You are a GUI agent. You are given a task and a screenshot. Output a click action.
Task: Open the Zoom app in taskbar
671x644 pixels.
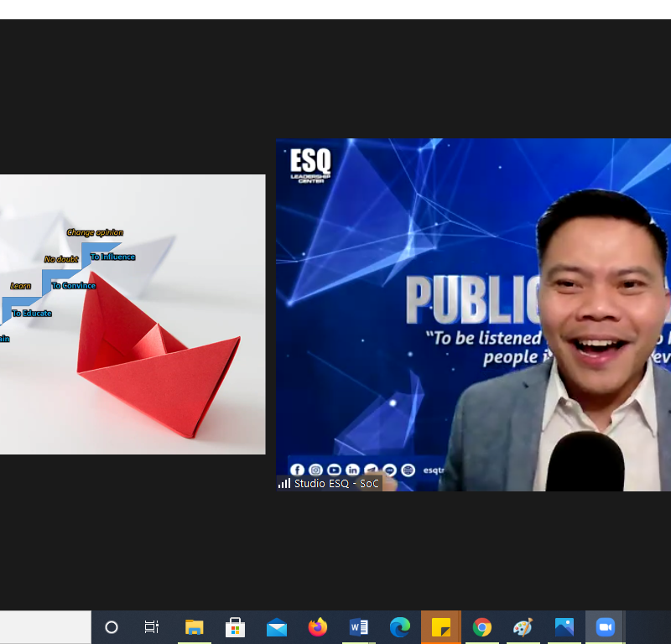(x=605, y=627)
